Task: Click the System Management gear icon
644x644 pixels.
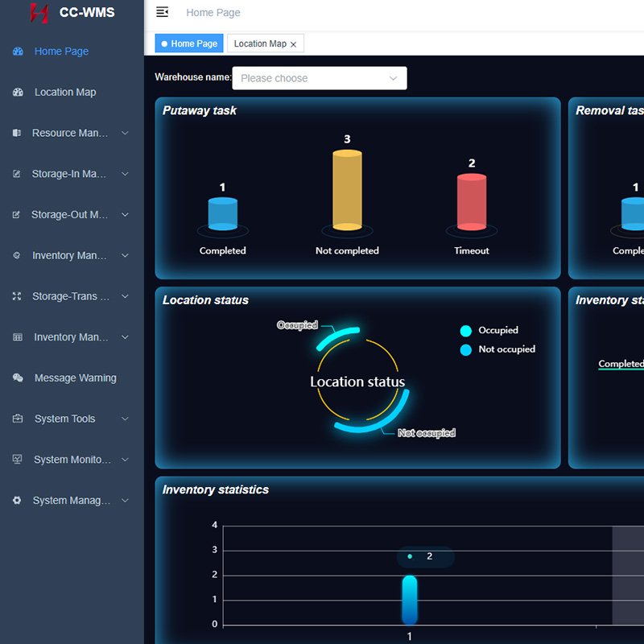Action: 17,501
